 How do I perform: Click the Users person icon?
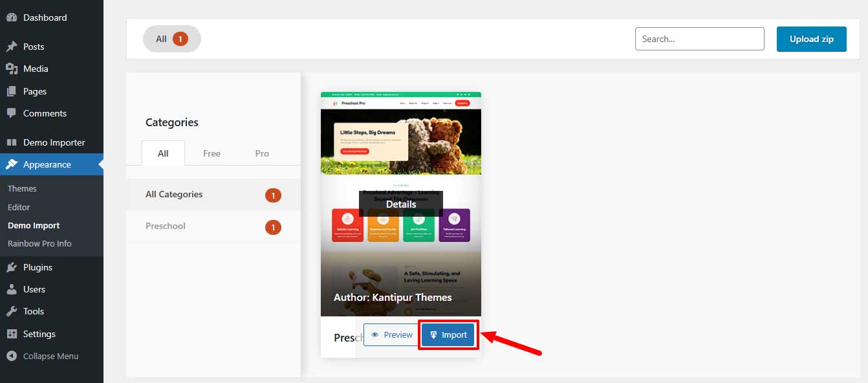[12, 289]
